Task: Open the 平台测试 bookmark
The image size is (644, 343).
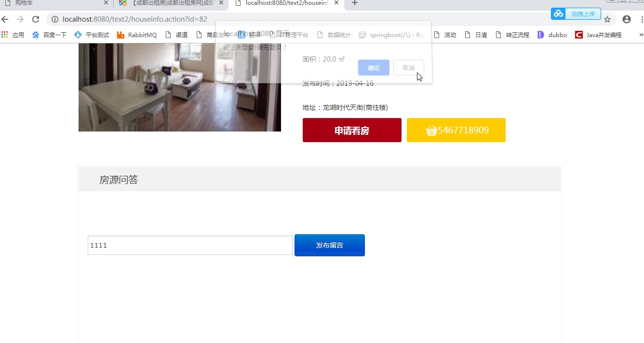Action: [92, 35]
